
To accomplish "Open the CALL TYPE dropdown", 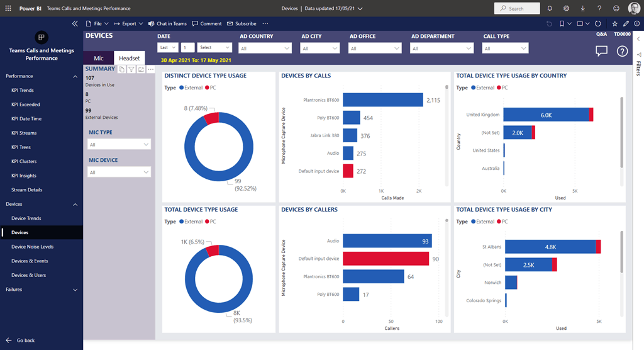I will 506,48.
